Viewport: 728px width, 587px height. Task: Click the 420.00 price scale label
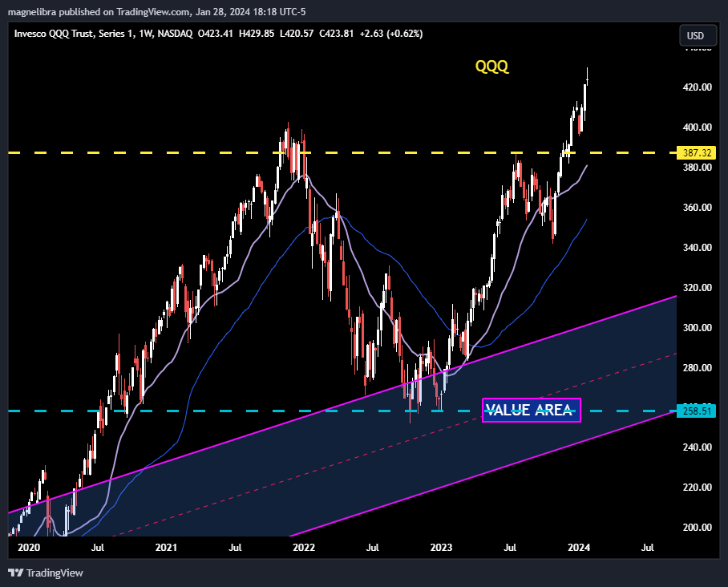(x=697, y=87)
